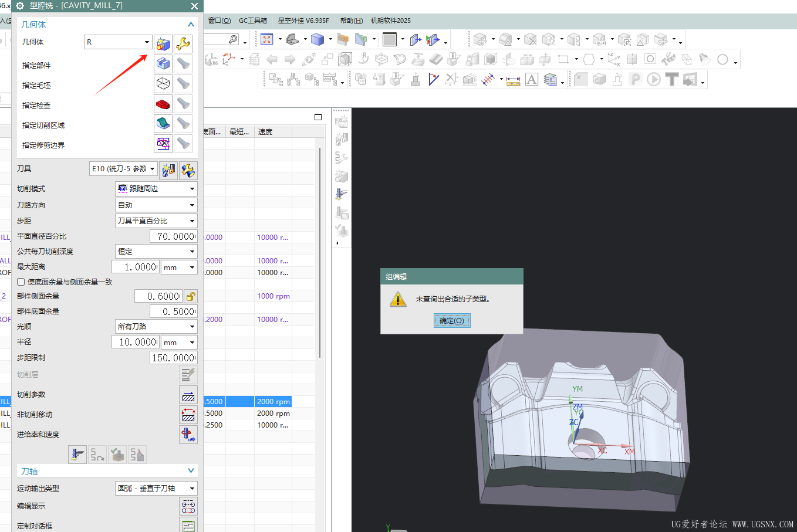
Task: Click the specify part (指定部件) icon
Action: click(163, 64)
